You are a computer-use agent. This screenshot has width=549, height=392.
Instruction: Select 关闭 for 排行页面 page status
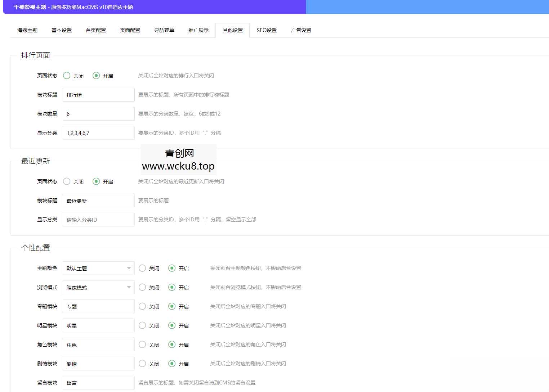pyautogui.click(x=67, y=76)
